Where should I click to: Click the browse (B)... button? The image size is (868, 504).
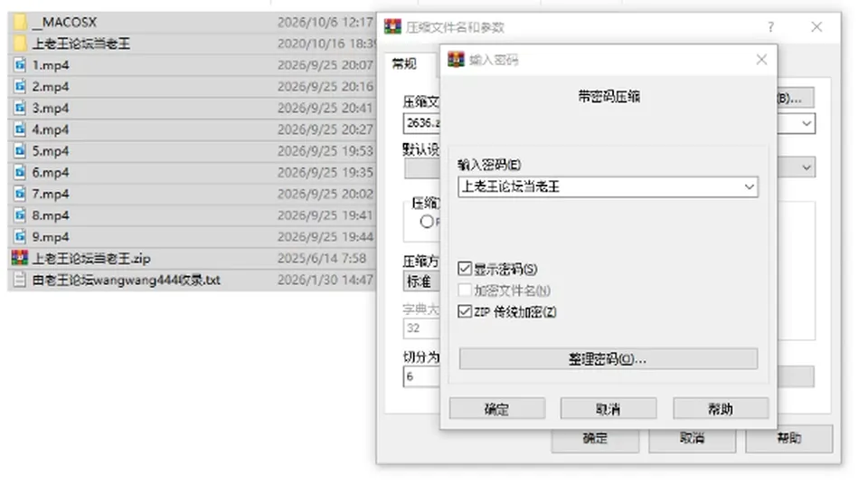795,99
